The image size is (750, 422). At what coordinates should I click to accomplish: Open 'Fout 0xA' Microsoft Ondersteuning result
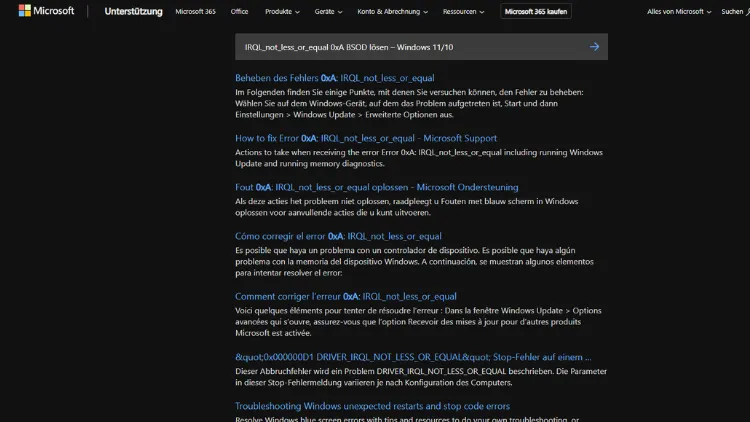(376, 187)
